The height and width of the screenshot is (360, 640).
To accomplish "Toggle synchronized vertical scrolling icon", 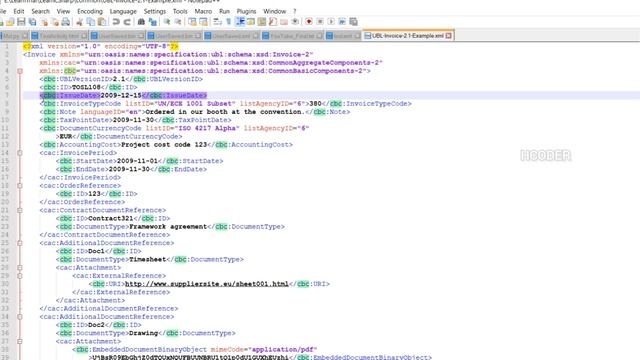I will coord(192,22).
